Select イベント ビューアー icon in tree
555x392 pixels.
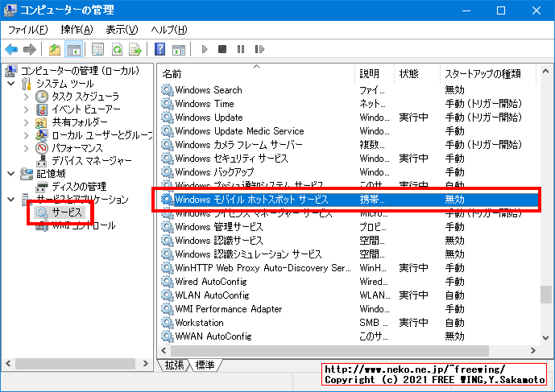coord(42,109)
